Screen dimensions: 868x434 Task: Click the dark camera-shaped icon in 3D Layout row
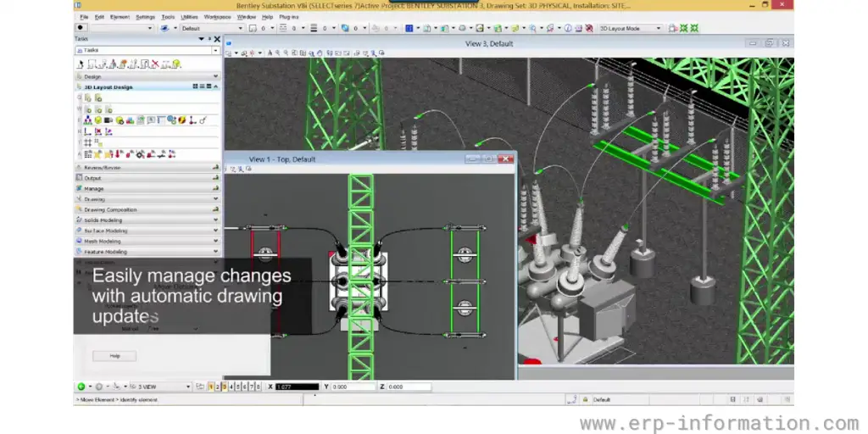pyautogui.click(x=108, y=120)
